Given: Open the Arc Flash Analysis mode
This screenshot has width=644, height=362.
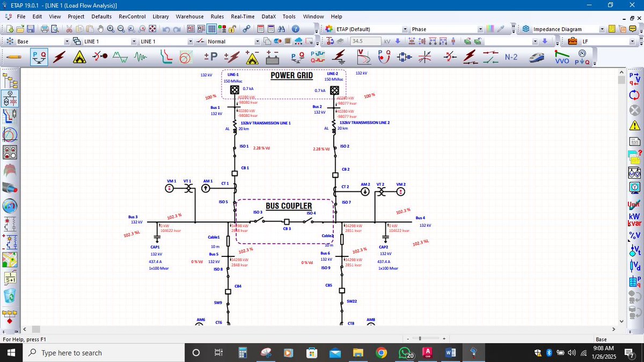Looking at the screenshot, I should (79, 56).
